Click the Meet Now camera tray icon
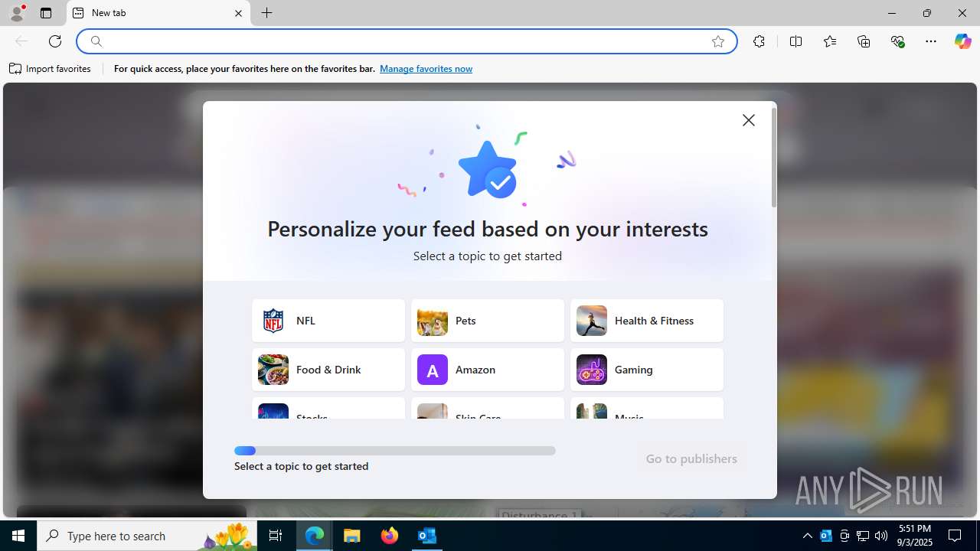 pos(844,536)
